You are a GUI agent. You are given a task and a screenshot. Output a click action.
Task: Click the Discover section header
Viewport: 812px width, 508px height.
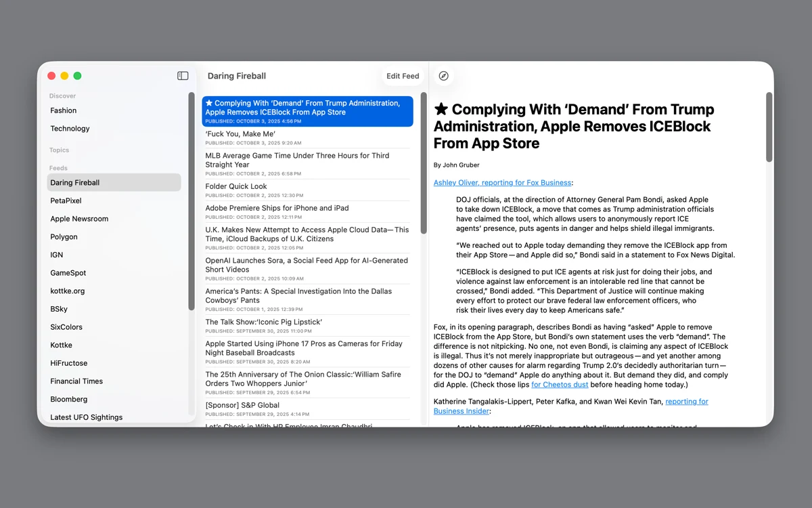(62, 96)
